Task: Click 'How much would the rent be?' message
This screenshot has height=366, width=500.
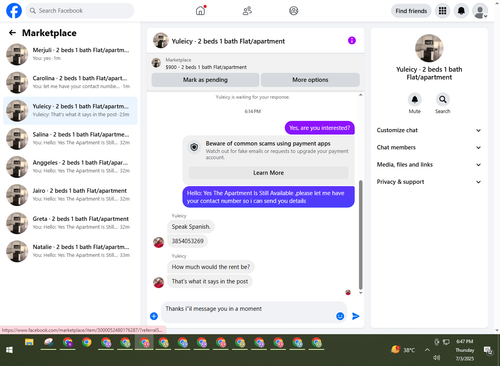Action: pyautogui.click(x=211, y=267)
